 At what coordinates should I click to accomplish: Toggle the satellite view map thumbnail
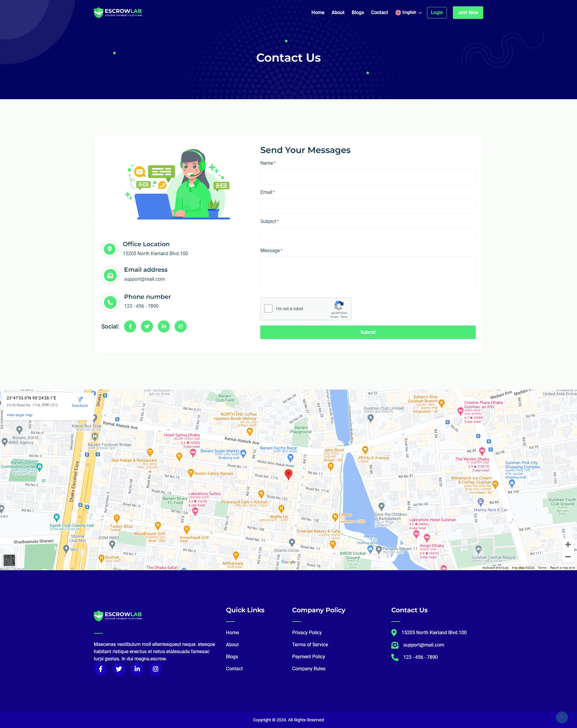(x=9, y=560)
